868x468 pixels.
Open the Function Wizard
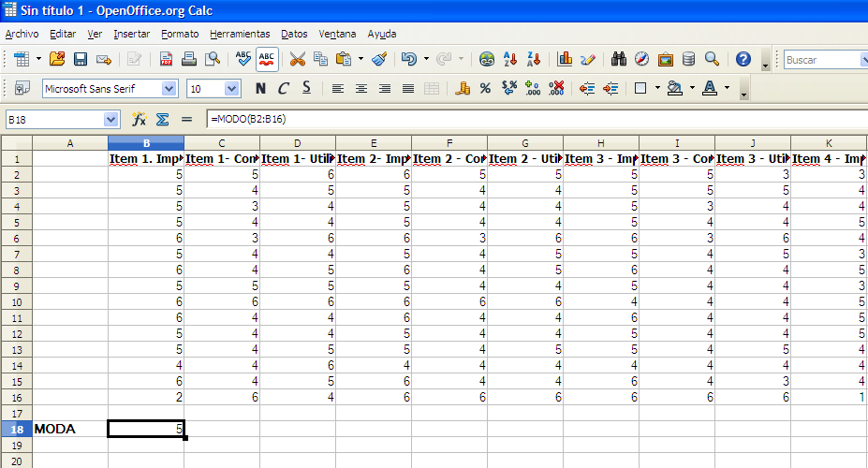tap(140, 120)
